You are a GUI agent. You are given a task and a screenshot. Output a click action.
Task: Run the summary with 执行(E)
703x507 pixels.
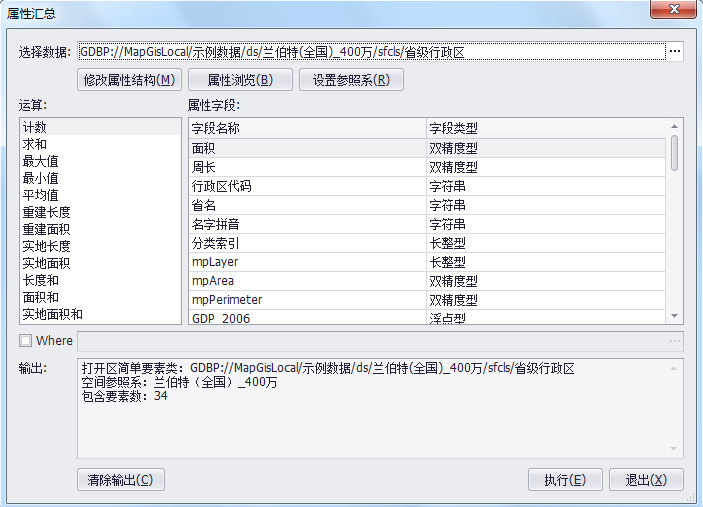click(x=565, y=480)
